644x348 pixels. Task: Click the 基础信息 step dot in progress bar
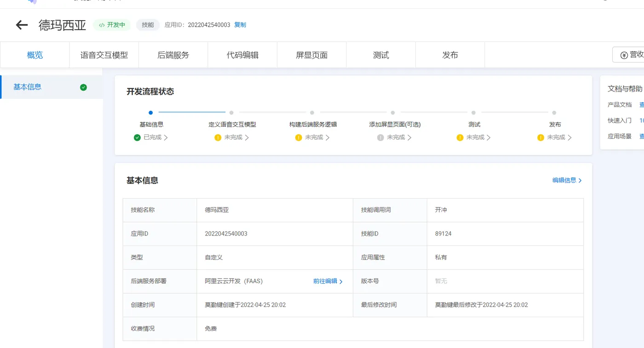point(151,112)
